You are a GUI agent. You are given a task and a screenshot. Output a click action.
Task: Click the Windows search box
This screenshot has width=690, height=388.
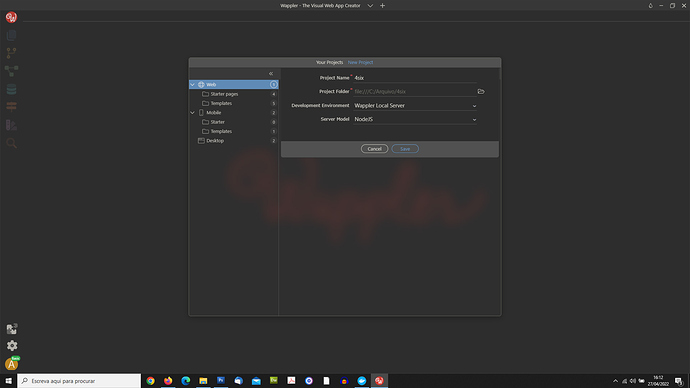[x=79, y=381]
